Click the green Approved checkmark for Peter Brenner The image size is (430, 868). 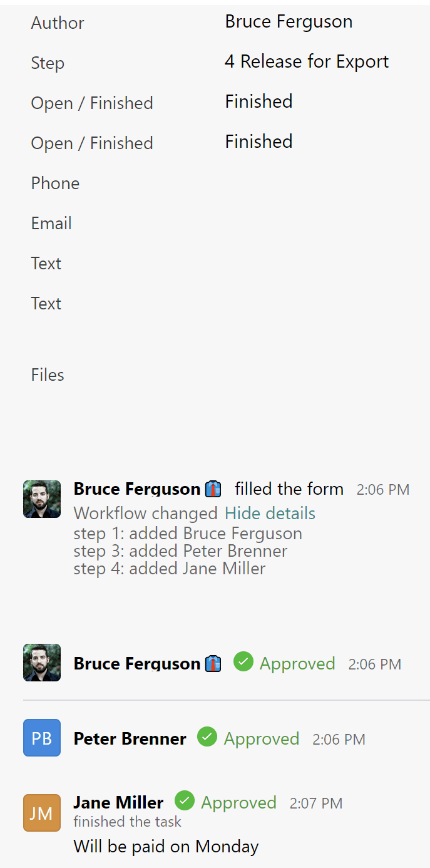207,737
